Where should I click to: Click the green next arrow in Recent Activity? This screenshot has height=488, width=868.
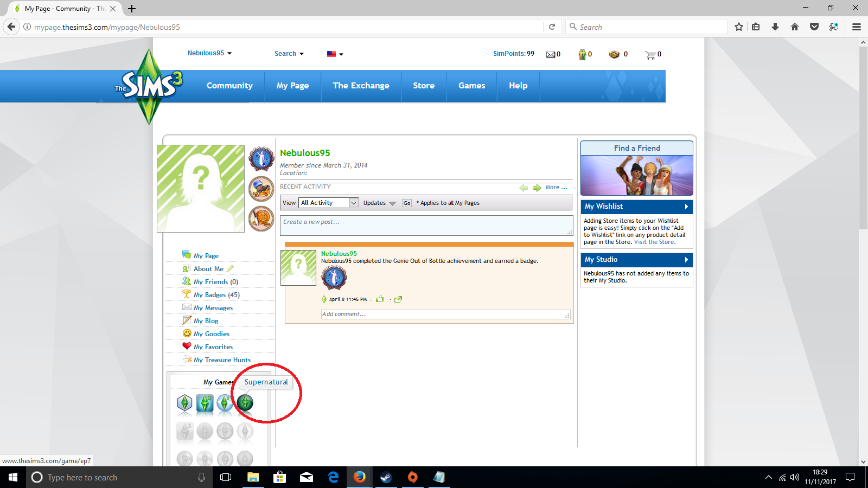pyautogui.click(x=537, y=188)
